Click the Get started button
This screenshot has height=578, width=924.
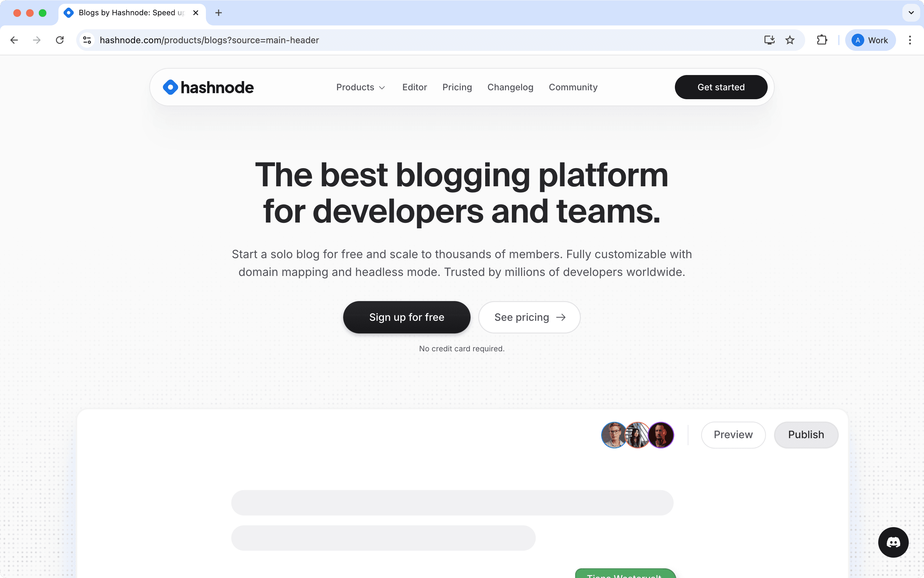[x=721, y=87]
